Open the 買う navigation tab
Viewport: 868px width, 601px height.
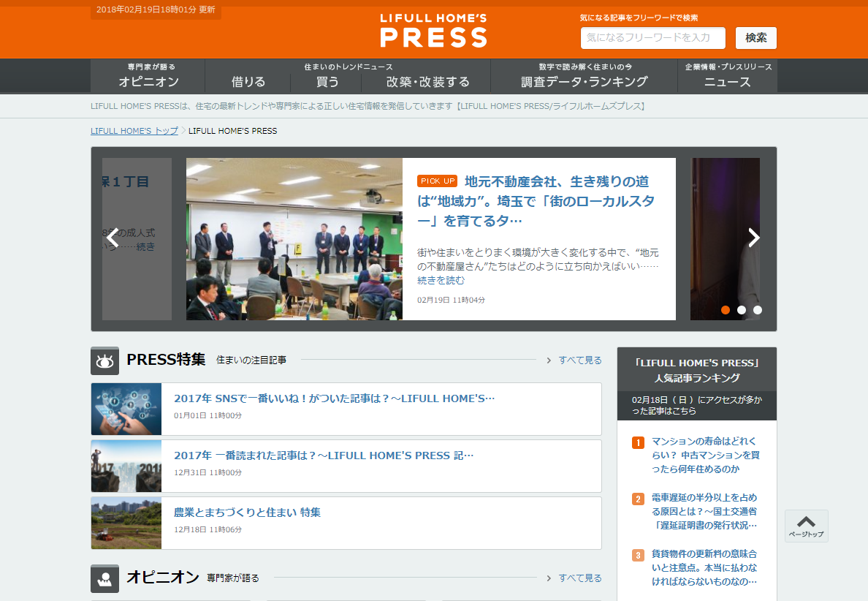[x=327, y=82]
